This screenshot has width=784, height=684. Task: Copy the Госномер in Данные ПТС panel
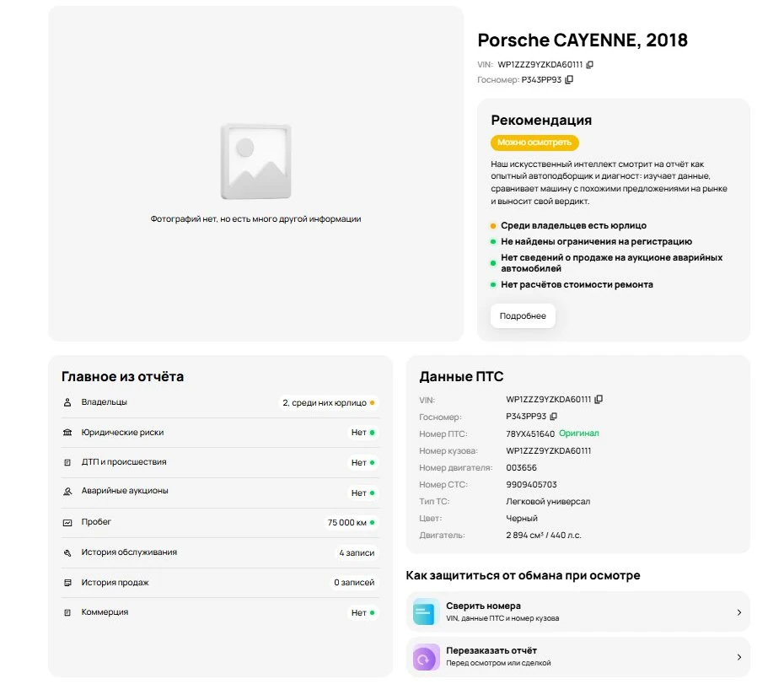pyautogui.click(x=554, y=417)
